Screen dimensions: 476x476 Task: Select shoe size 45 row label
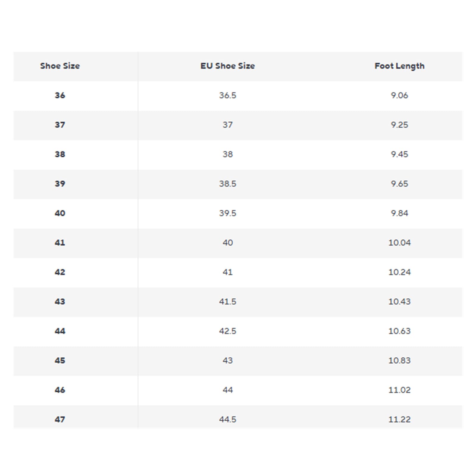(x=60, y=360)
